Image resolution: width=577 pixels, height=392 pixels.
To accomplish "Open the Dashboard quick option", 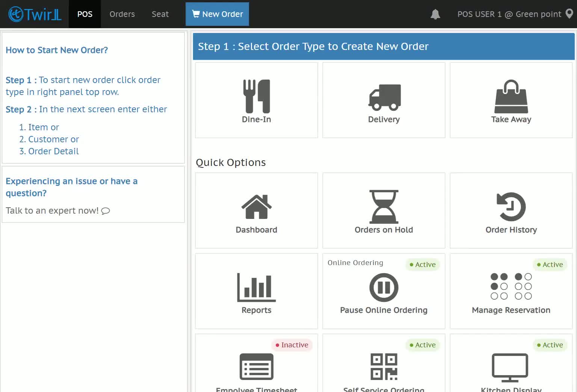I will pyautogui.click(x=257, y=211).
